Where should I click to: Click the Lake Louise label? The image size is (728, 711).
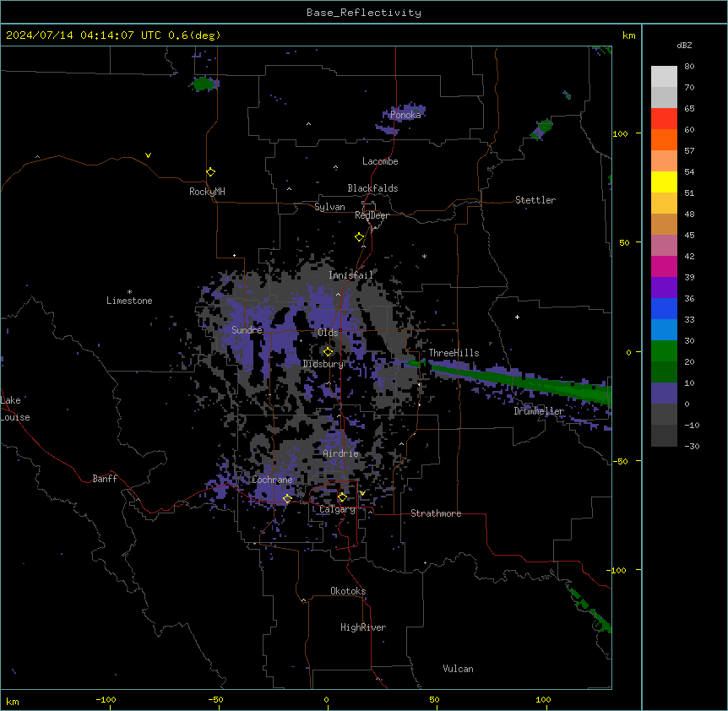tap(15, 409)
